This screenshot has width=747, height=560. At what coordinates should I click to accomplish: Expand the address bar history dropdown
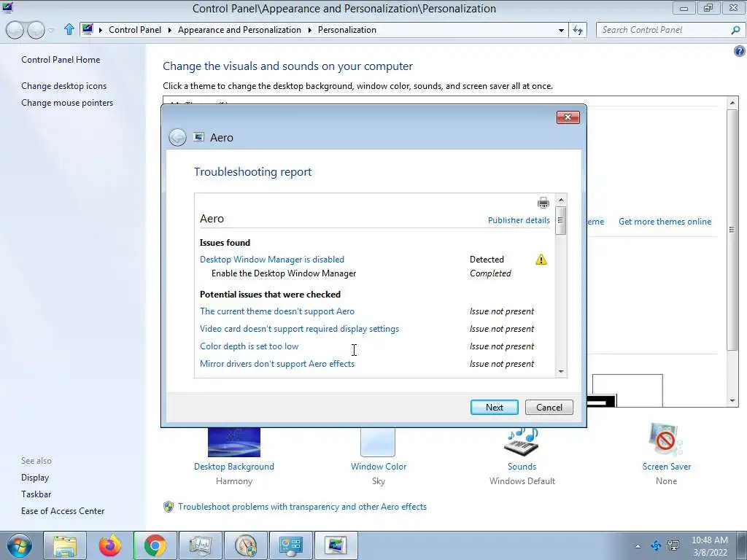pos(561,30)
